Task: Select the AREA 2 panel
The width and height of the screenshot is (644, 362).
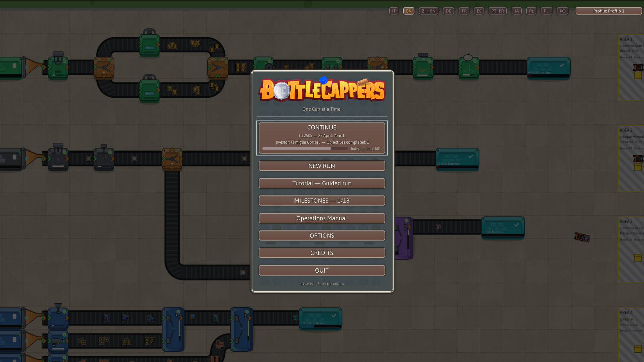Action: tap(631, 159)
